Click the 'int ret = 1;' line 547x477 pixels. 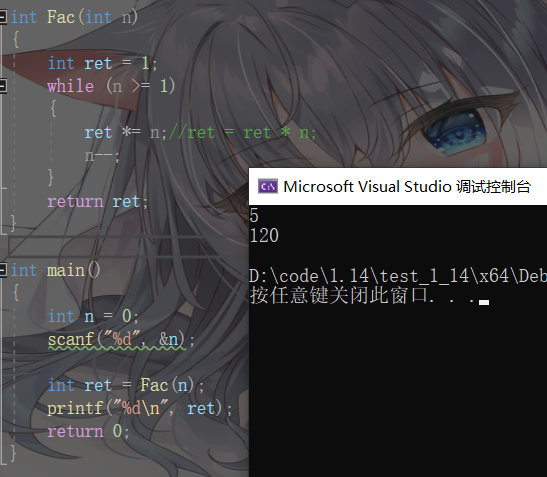tap(103, 64)
